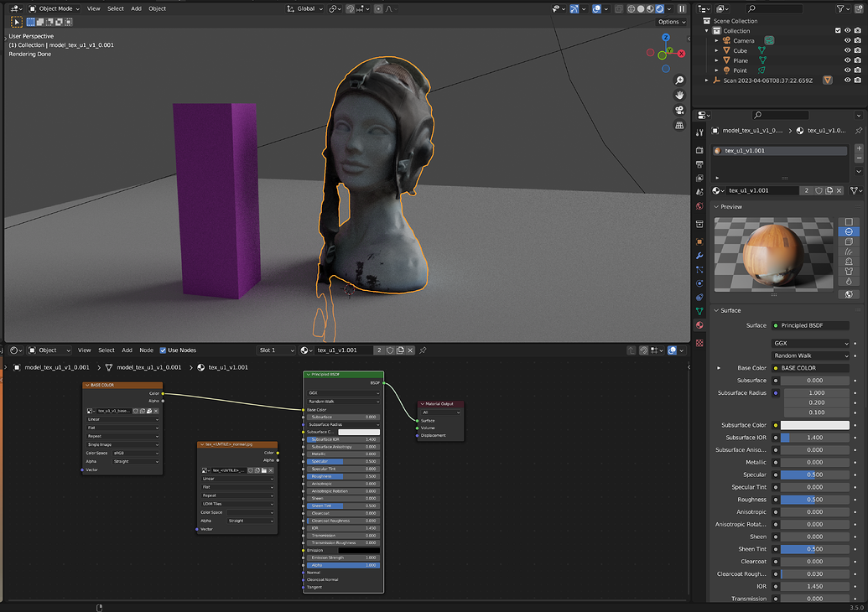Open the node editor Node menu

point(146,350)
